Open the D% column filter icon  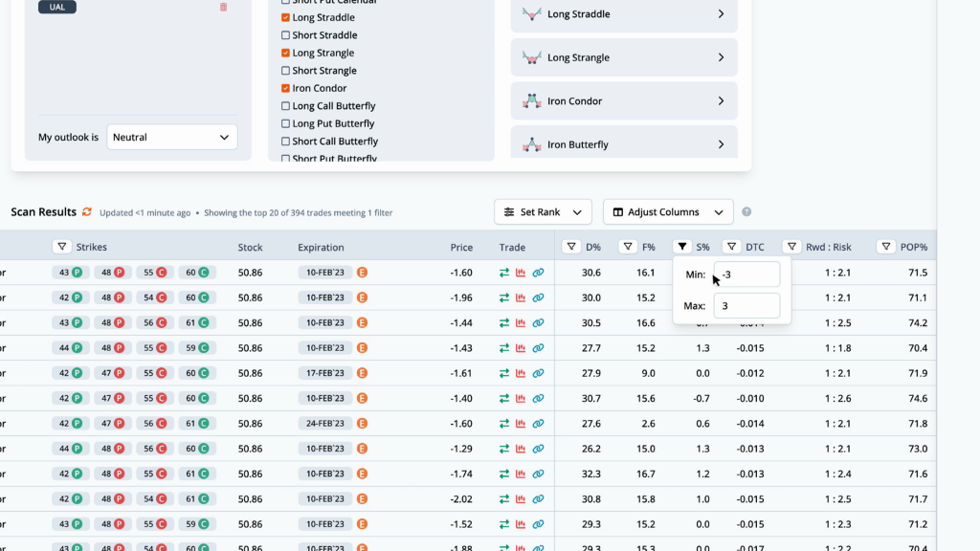coord(571,247)
